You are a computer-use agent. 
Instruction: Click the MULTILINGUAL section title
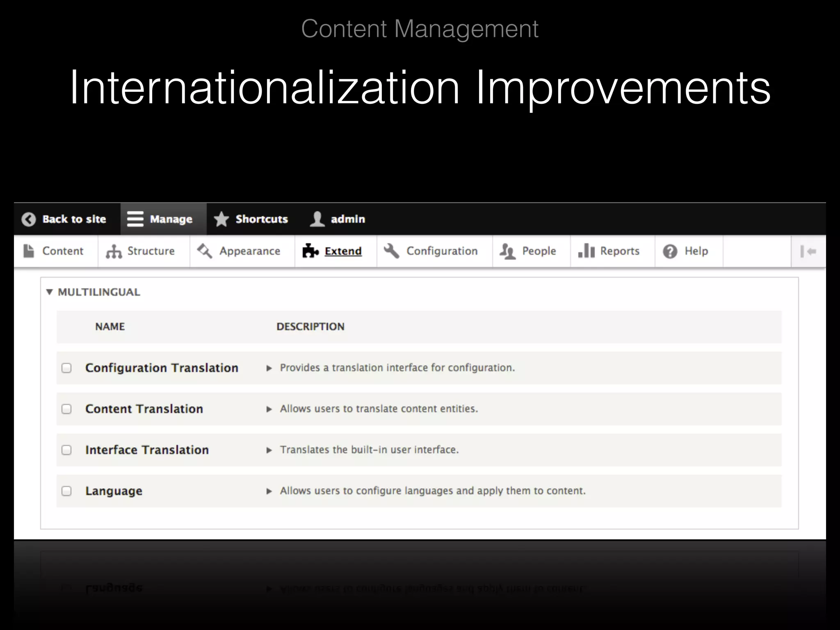99,292
